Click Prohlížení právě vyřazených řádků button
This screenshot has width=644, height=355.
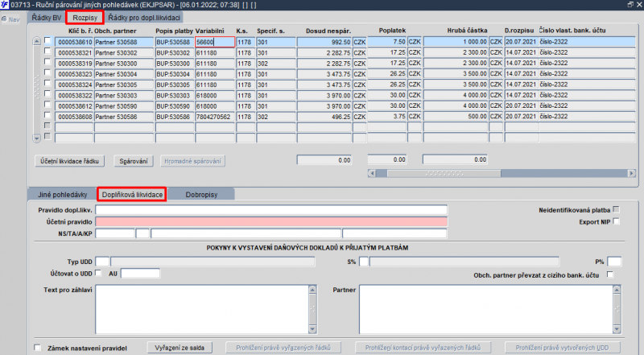(283, 348)
